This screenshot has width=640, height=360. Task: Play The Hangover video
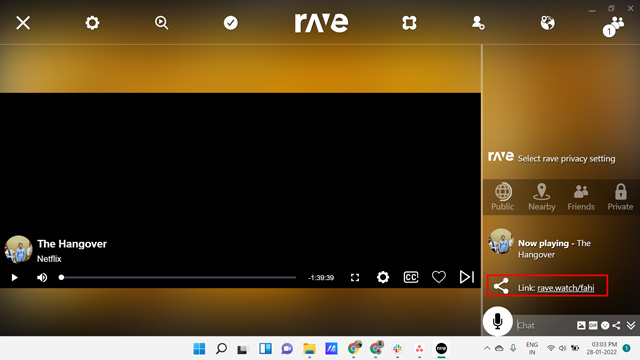tap(15, 278)
